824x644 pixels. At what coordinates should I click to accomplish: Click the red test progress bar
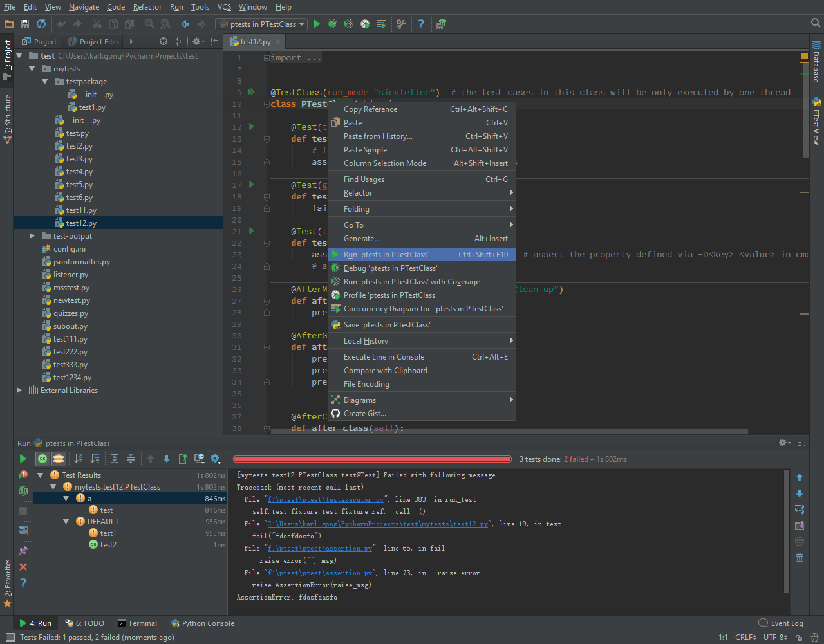pos(372,459)
